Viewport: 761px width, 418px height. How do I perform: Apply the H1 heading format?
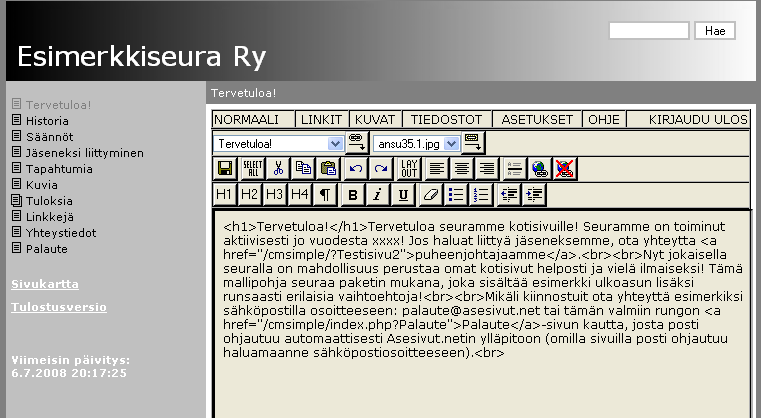click(x=225, y=194)
